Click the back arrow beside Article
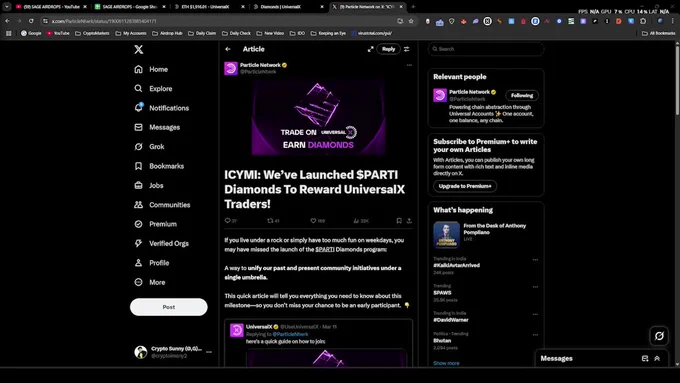680x383 pixels. tap(228, 49)
